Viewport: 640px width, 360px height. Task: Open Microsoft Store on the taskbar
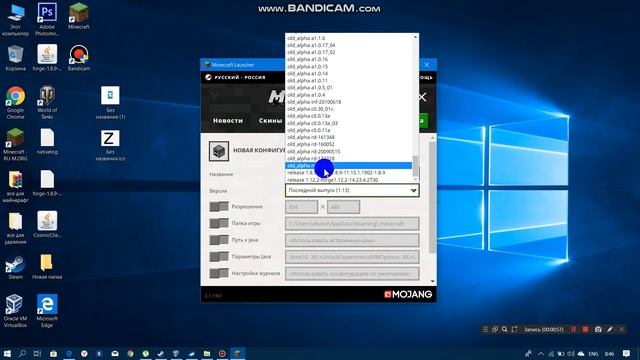click(x=53, y=353)
